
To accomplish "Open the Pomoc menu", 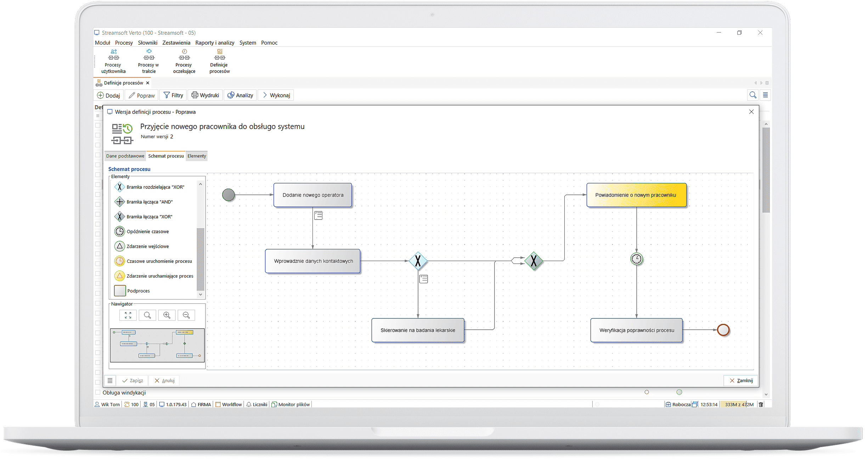I will click(x=269, y=43).
